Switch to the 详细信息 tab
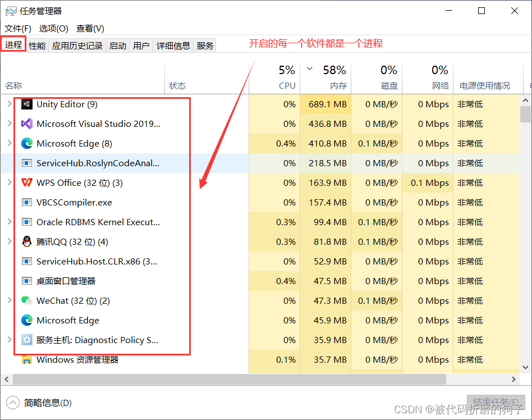Viewport: 532px width, 420px height. 173,45
